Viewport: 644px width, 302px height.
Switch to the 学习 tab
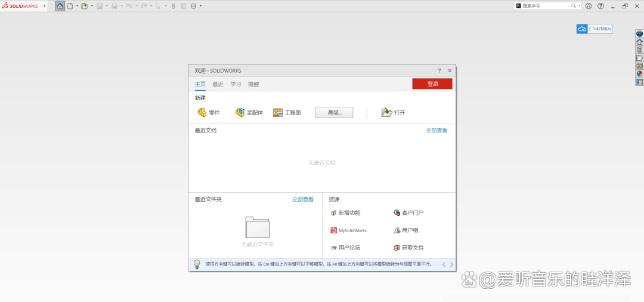[236, 84]
